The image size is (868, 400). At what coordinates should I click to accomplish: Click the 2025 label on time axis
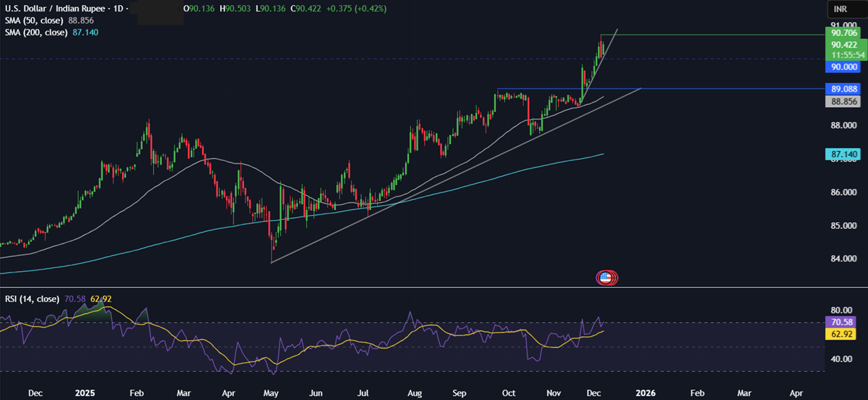coord(84,392)
